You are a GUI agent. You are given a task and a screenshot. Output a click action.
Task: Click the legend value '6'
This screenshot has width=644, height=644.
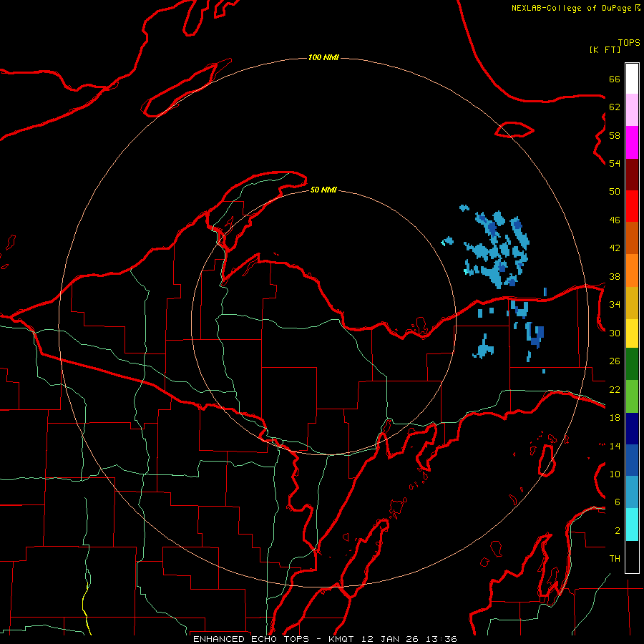[x=617, y=502]
